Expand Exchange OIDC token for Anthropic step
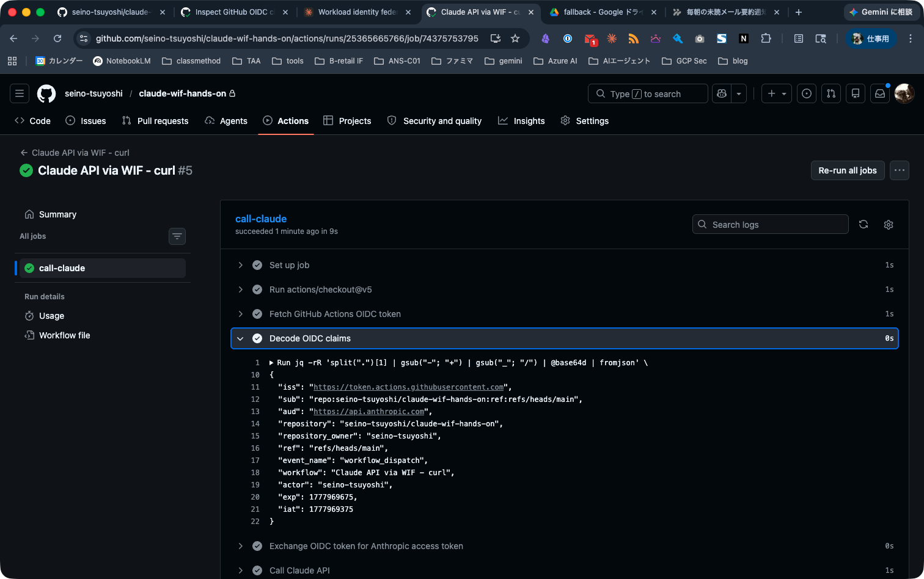 (x=565, y=546)
